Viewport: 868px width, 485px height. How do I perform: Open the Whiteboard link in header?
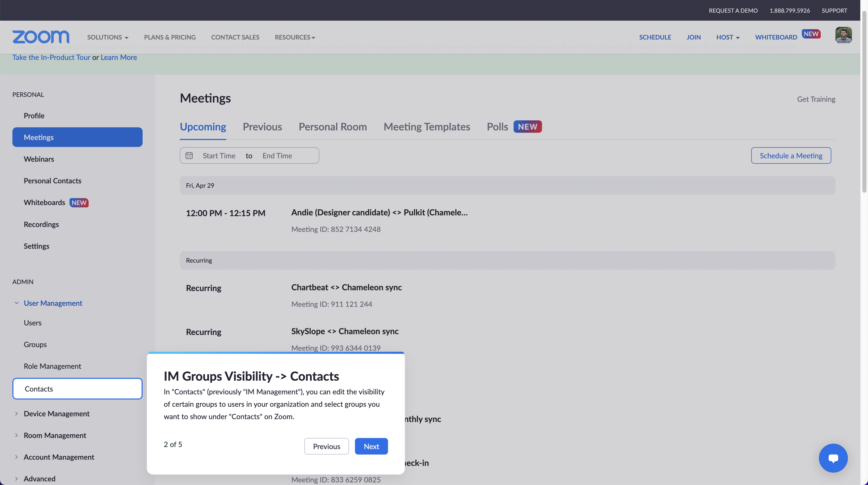776,37
